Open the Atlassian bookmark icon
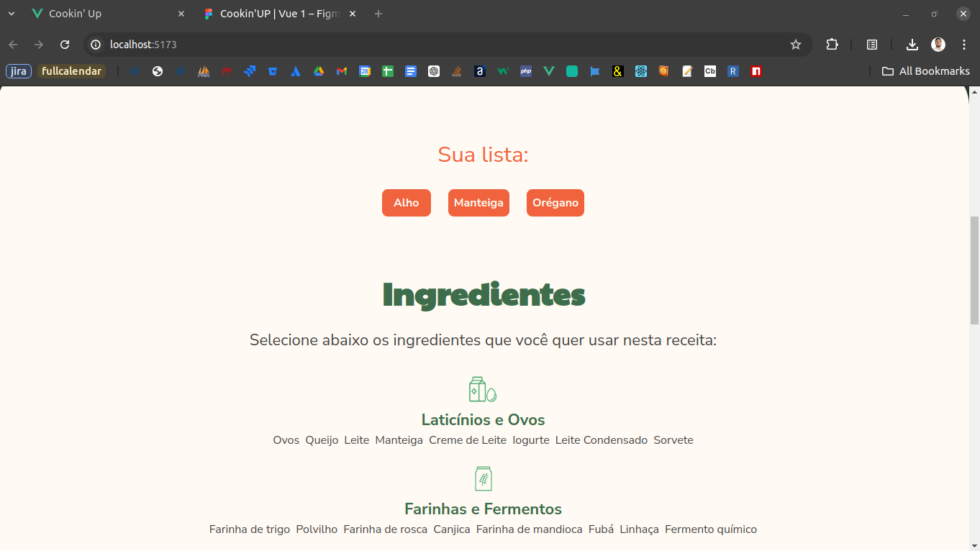Viewport: 980px width, 551px height. (296, 71)
